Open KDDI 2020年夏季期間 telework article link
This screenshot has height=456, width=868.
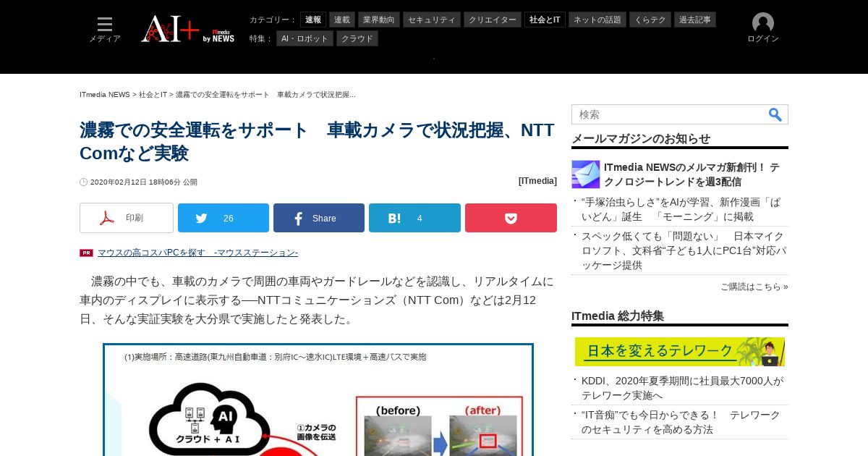(x=682, y=388)
